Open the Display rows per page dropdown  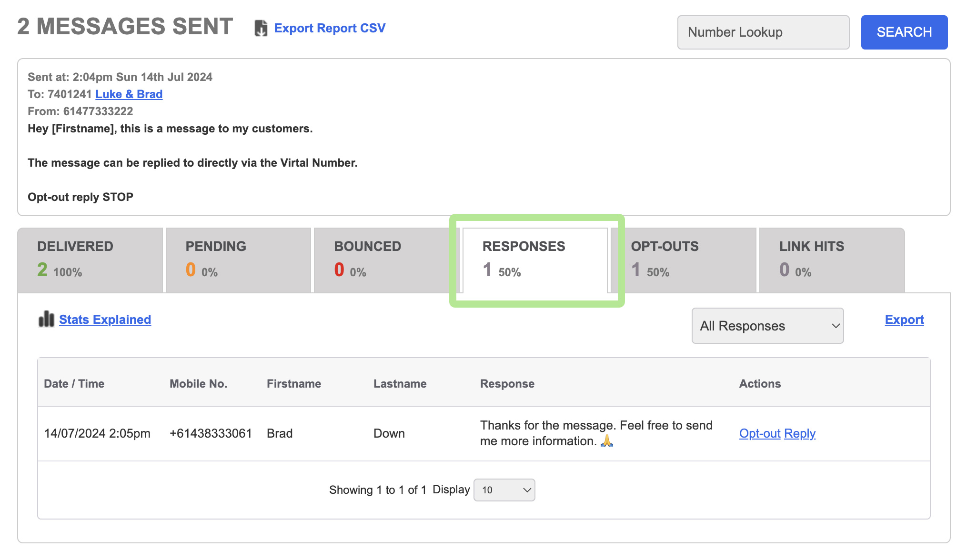click(x=504, y=490)
